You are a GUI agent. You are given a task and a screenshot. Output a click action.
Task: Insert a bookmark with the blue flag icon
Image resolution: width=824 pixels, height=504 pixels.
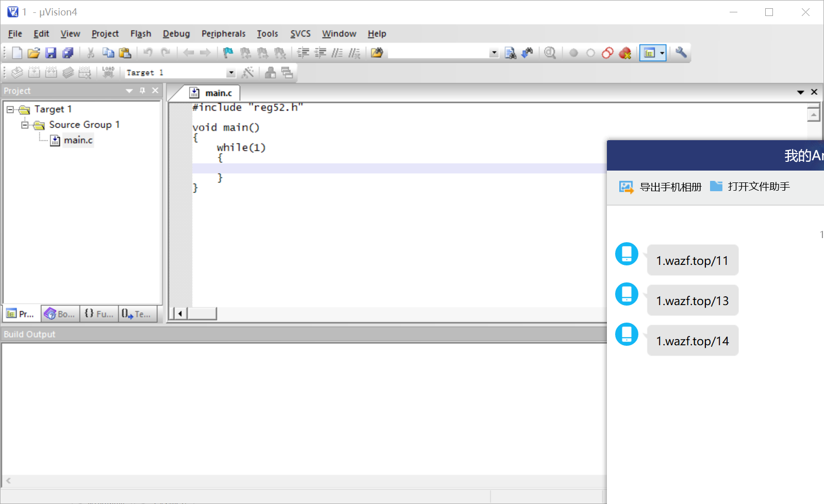pos(228,53)
